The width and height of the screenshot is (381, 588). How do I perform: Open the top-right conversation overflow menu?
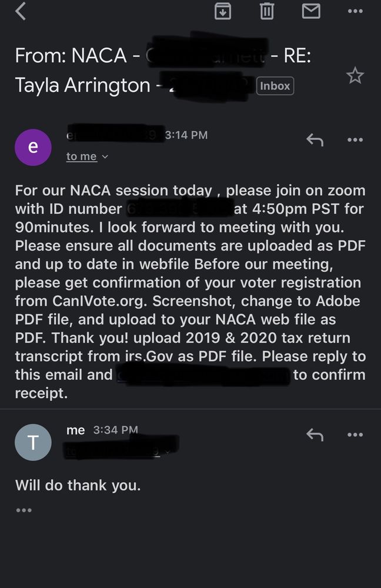(x=355, y=11)
